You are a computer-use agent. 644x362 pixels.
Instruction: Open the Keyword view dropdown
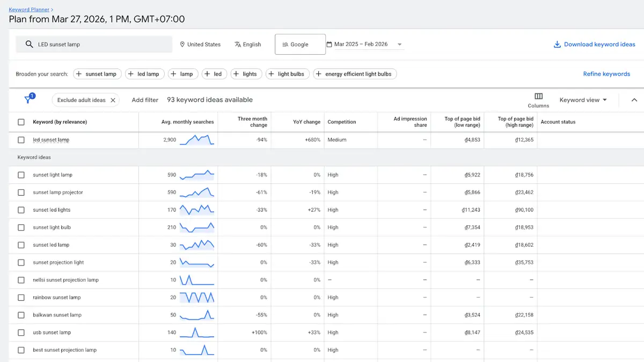[x=583, y=99]
